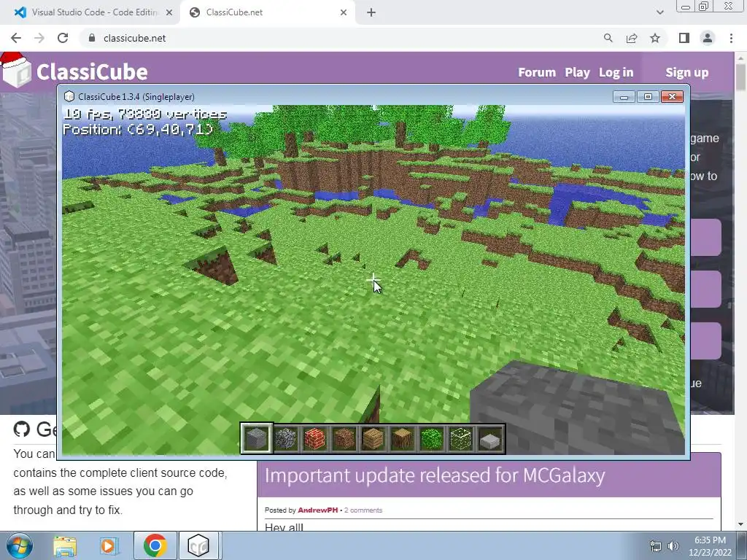Viewport: 747px width, 560px height.
Task: Open Chrome's three-dot menu
Action: click(731, 38)
